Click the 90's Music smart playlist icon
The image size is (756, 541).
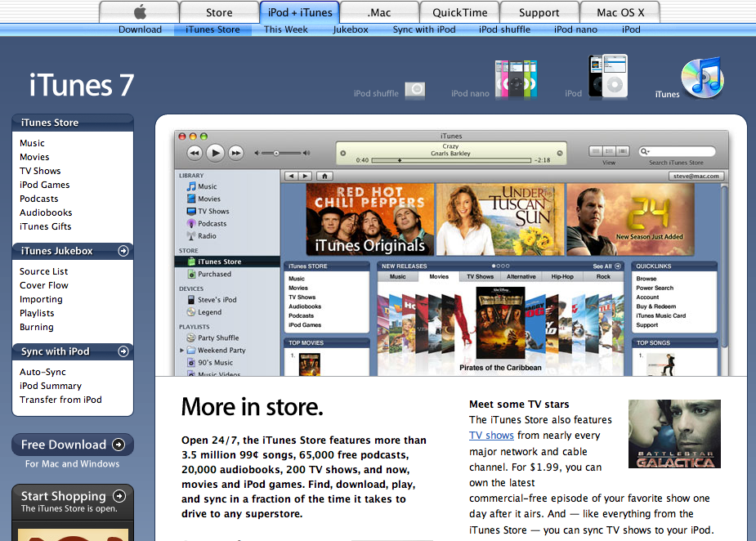[191, 363]
